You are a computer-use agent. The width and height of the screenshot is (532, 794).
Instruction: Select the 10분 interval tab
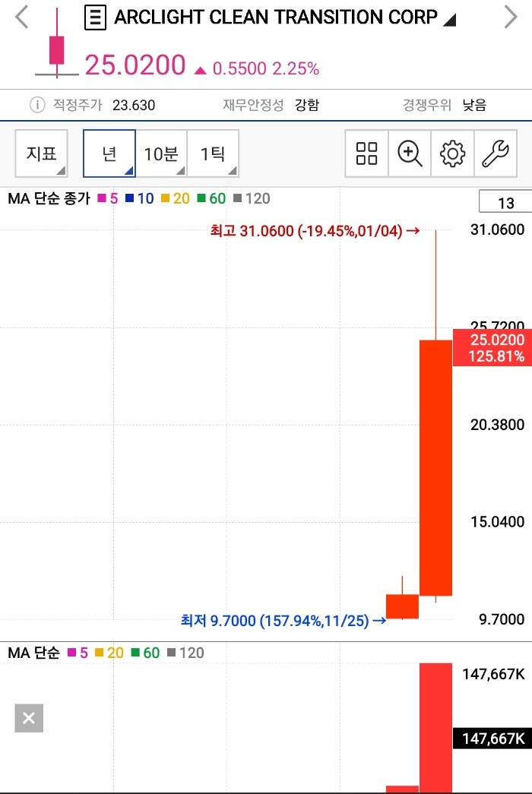click(x=161, y=153)
